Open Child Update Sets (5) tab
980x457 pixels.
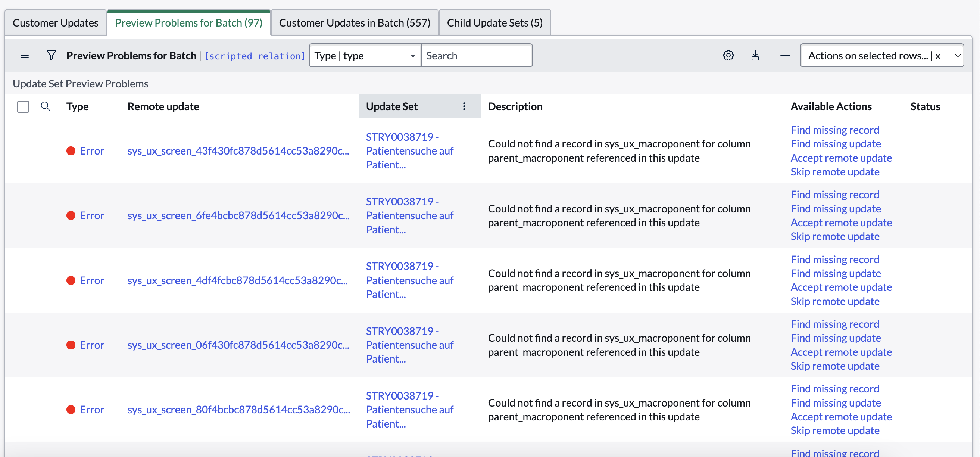(494, 23)
